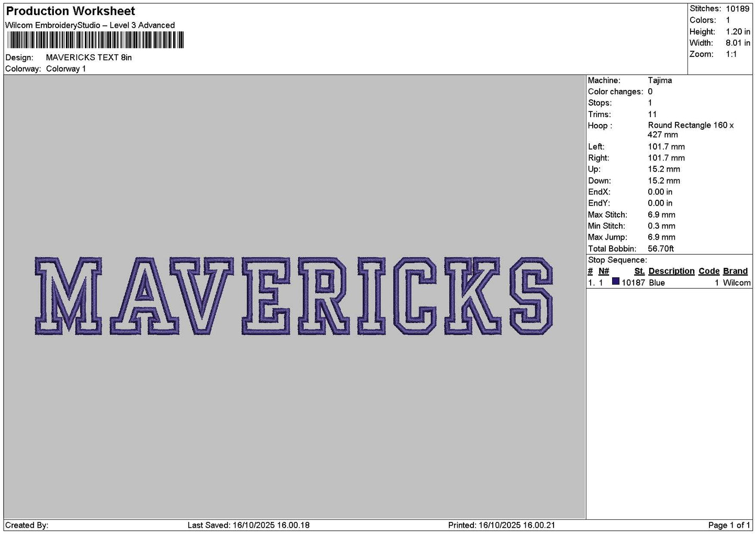Click the Down value 15.2 mm
This screenshot has width=756, height=534.
[x=664, y=181]
